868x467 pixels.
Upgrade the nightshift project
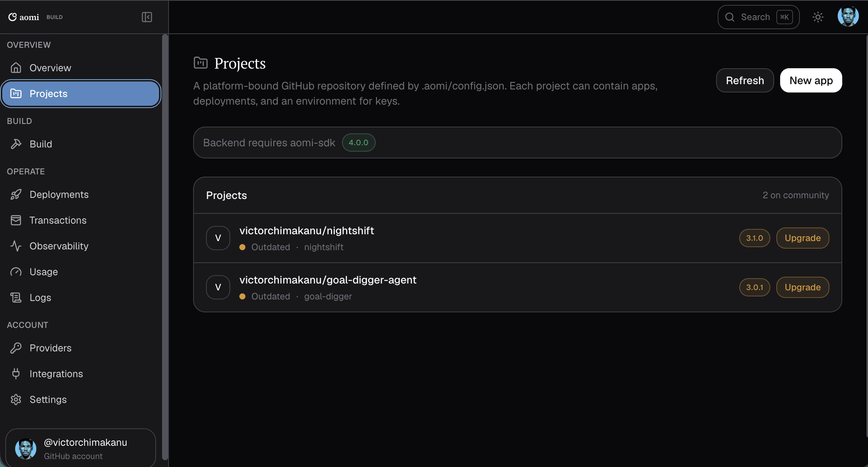point(803,238)
